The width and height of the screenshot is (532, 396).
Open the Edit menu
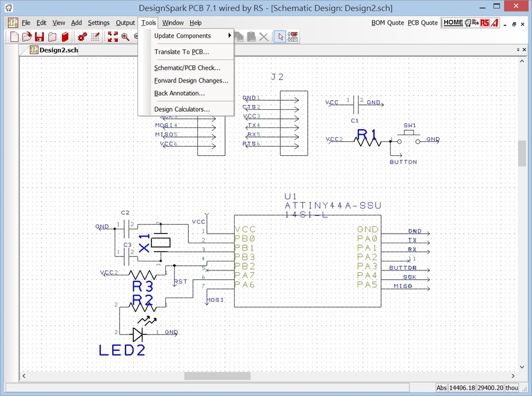[x=42, y=23]
